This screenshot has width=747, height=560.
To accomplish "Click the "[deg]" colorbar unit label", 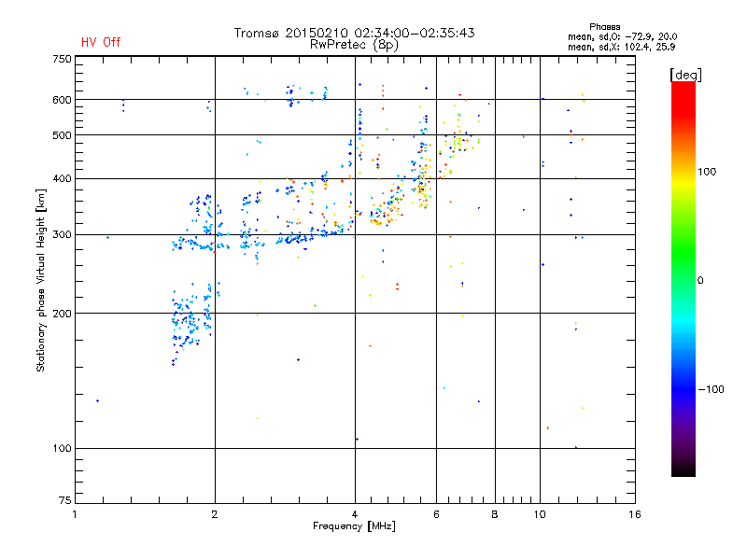I will click(x=686, y=74).
